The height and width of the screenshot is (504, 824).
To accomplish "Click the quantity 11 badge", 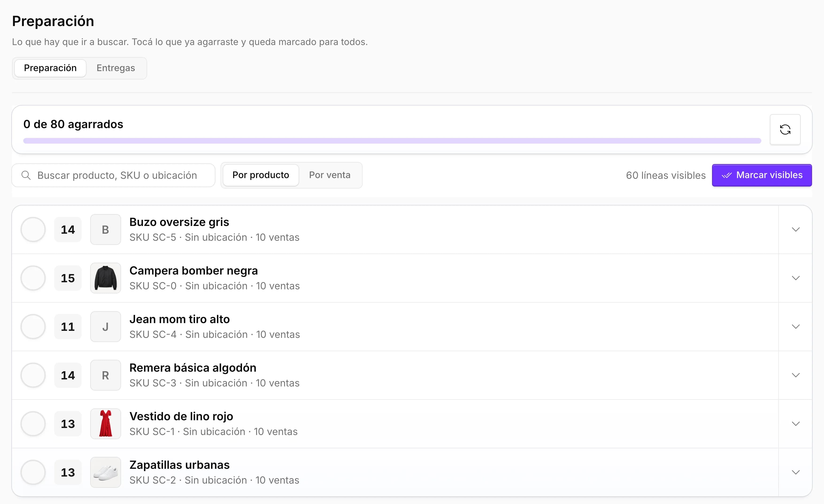I will (x=68, y=327).
